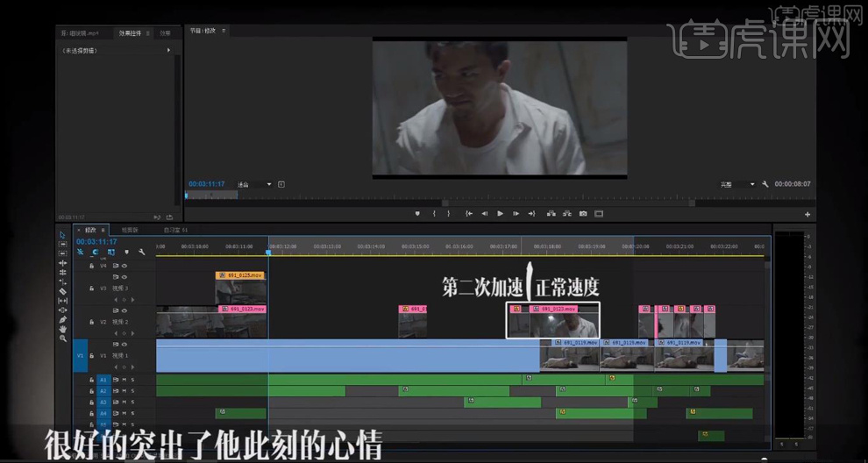
Task: Switch to Effect Controls tab
Action: (130, 33)
